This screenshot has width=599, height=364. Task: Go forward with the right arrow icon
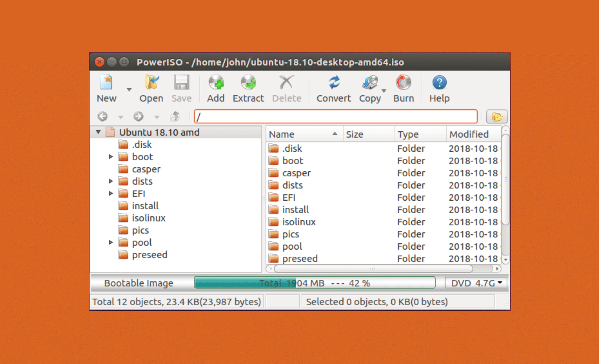[138, 117]
